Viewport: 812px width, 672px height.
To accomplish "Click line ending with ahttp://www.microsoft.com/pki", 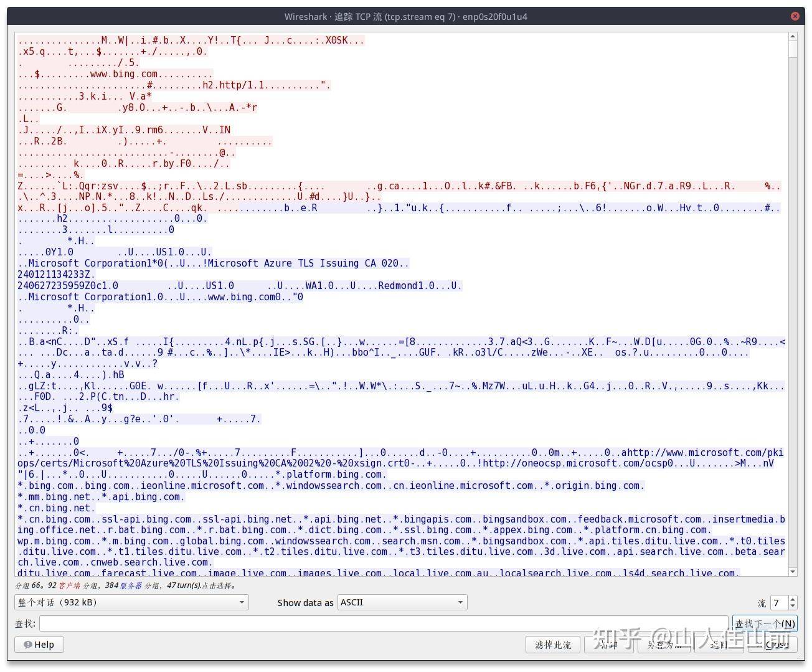I will click(x=401, y=453).
